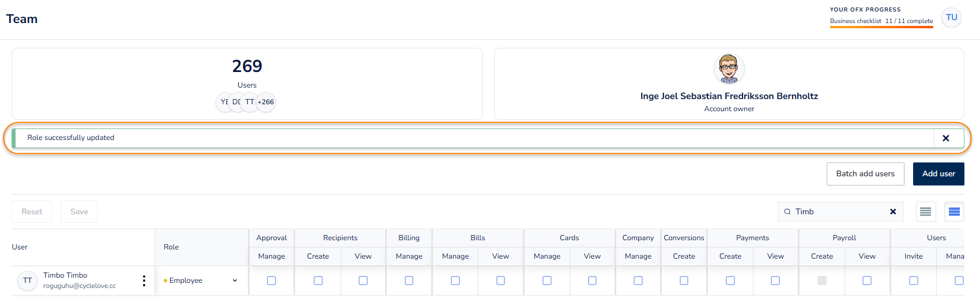This screenshot has width=980, height=303.
Task: Select the expanded row view icon
Action: coord(954,212)
